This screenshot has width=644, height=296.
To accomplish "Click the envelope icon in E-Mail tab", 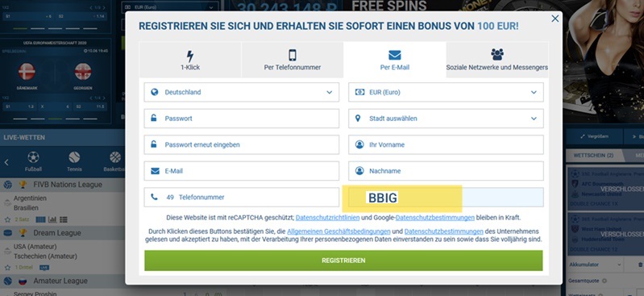I will [394, 55].
